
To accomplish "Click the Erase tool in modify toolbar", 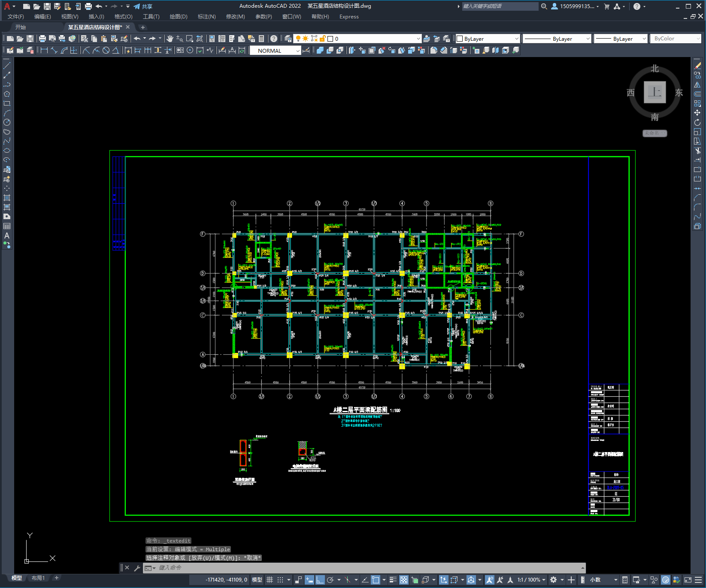I will coord(697,66).
